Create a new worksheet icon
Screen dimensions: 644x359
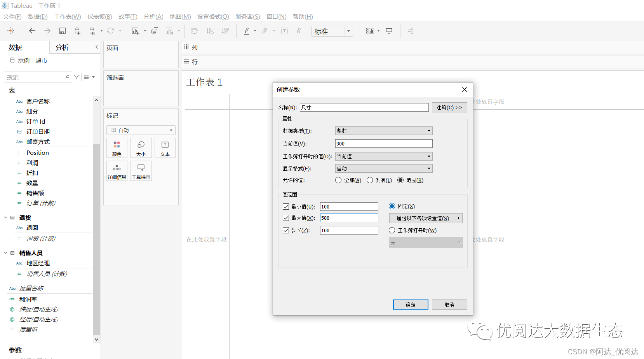click(136, 31)
